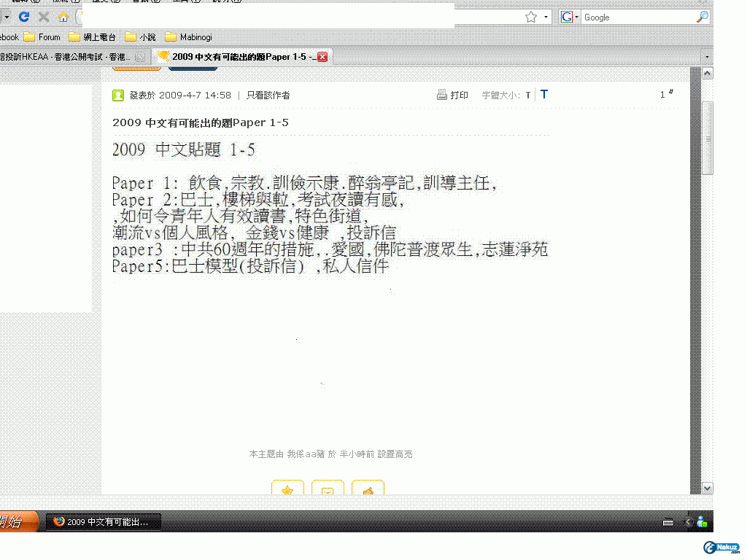Open the 網上電台 bookmarks folder
The height and width of the screenshot is (560, 747).
point(93,37)
